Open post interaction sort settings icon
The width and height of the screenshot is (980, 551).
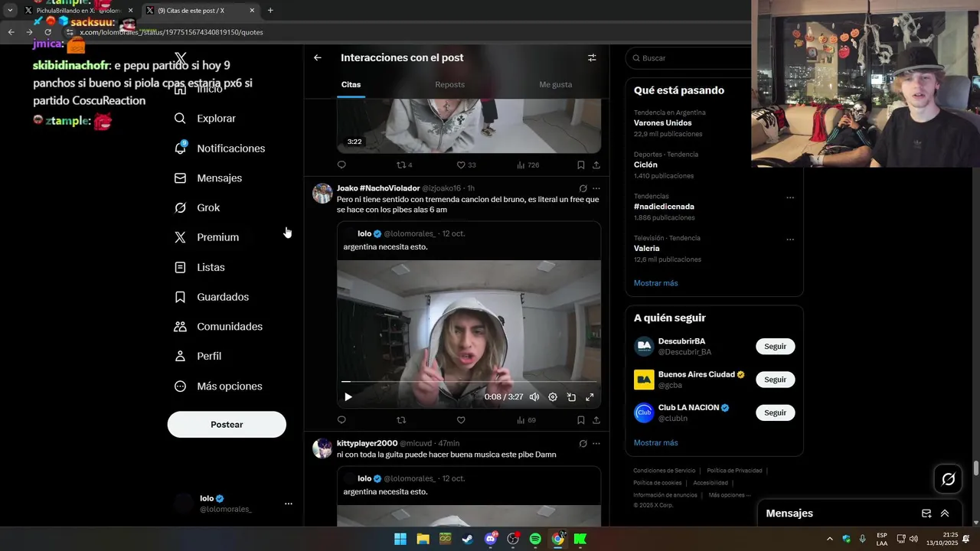592,57
